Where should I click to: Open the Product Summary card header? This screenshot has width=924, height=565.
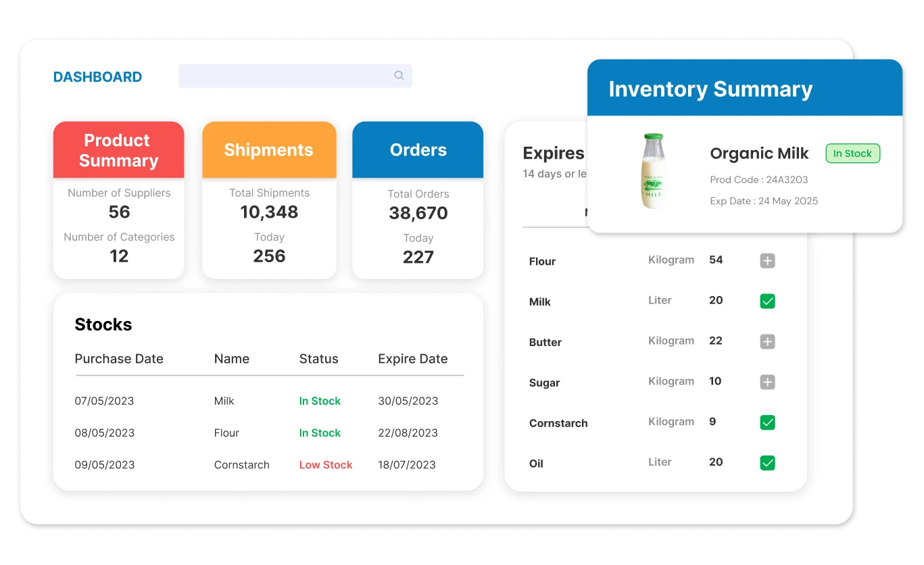click(118, 150)
